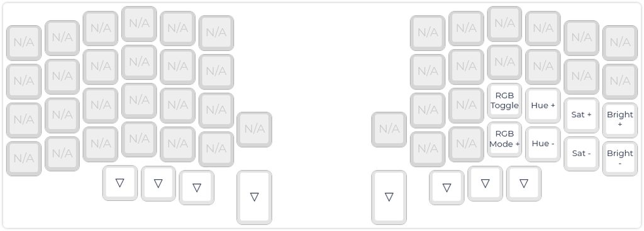Select the Sat - key

[581, 154]
